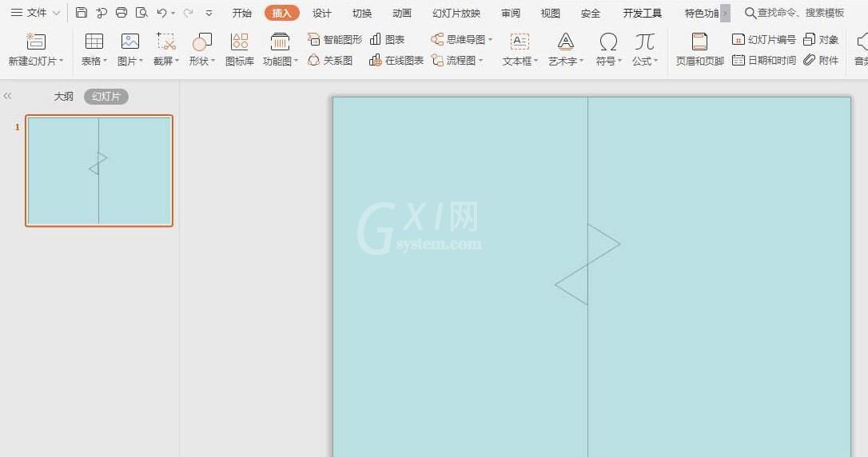Switch to the 设计 tab
Image resolution: width=868 pixels, height=457 pixels.
(321, 13)
